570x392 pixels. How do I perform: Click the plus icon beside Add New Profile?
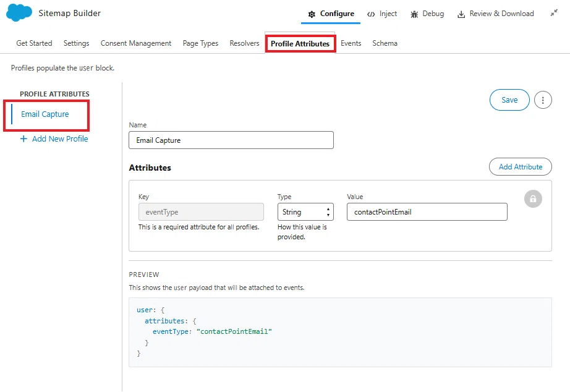coord(23,139)
